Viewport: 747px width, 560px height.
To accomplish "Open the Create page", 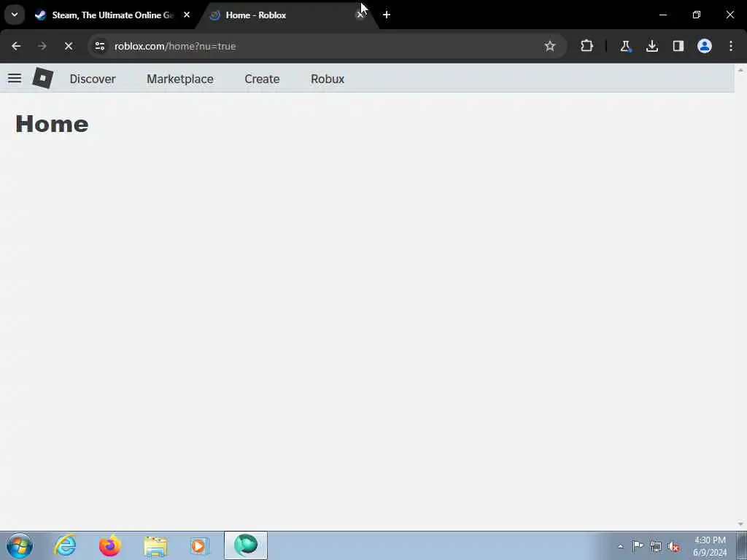I will tap(262, 79).
